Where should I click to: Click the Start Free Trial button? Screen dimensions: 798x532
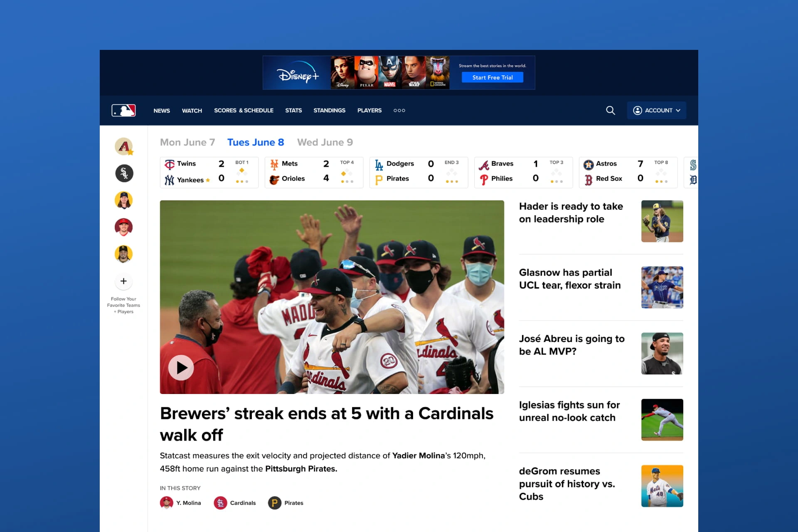click(x=492, y=77)
